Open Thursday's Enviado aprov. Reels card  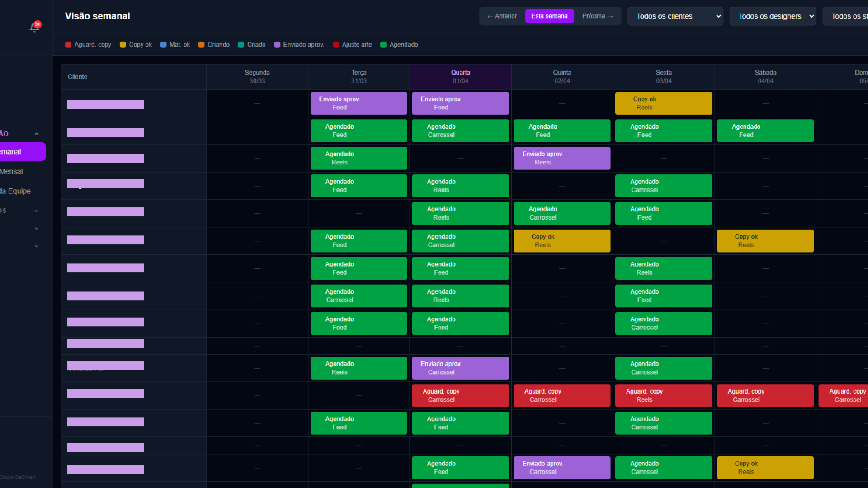(x=561, y=159)
